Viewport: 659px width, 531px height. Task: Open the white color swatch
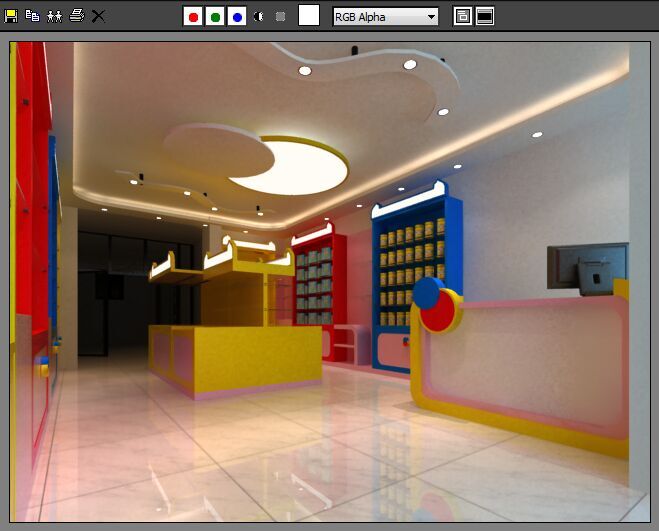pos(309,15)
